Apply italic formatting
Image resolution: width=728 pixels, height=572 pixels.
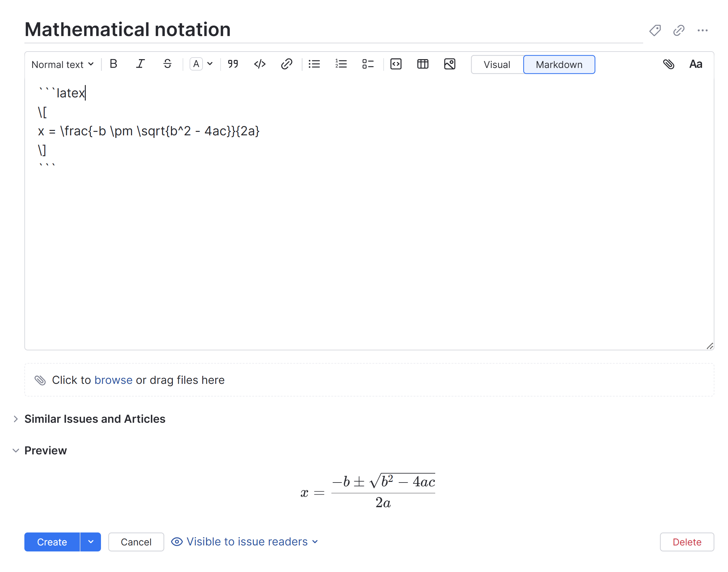(140, 64)
